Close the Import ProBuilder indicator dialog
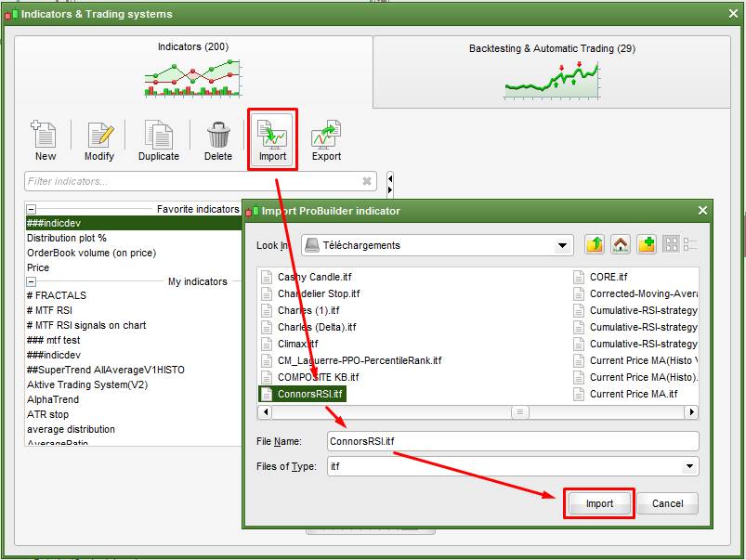 coord(702,210)
